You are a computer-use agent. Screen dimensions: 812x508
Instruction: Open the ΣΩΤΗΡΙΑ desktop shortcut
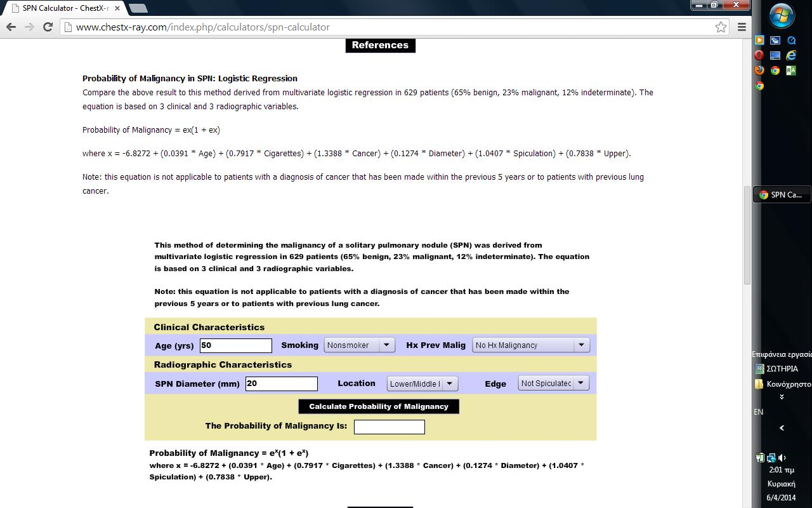click(777, 368)
